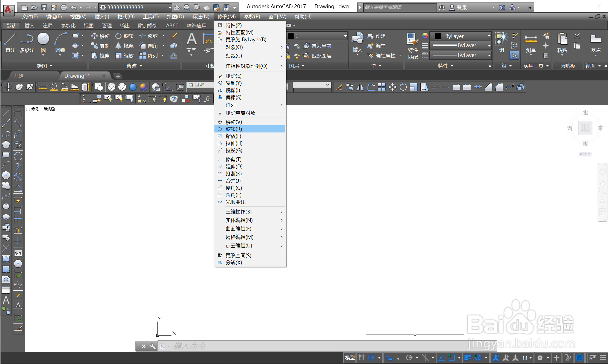Click the Mirror tool in the ribbon

[125, 46]
